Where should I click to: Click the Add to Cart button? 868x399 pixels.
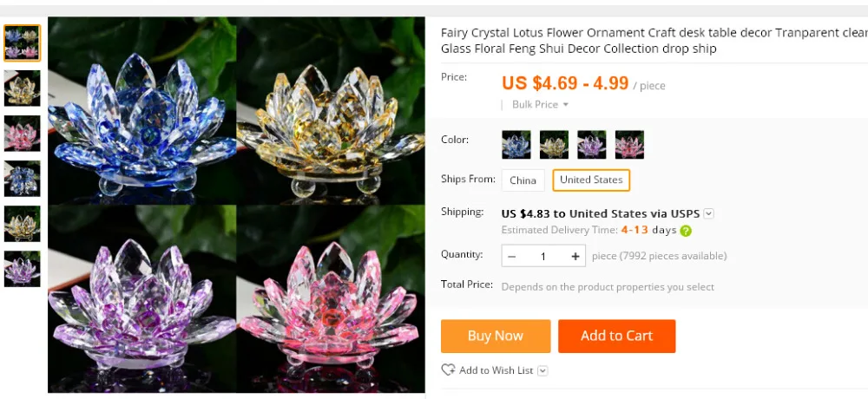point(616,336)
